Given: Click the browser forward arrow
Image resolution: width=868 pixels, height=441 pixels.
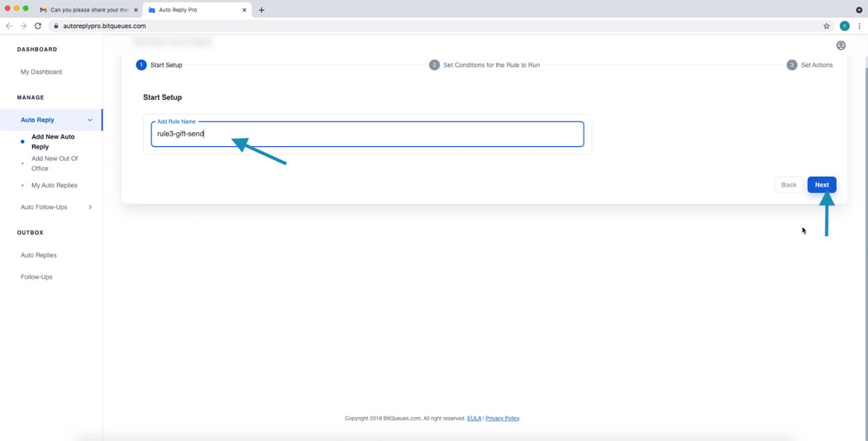Looking at the screenshot, I should point(23,26).
